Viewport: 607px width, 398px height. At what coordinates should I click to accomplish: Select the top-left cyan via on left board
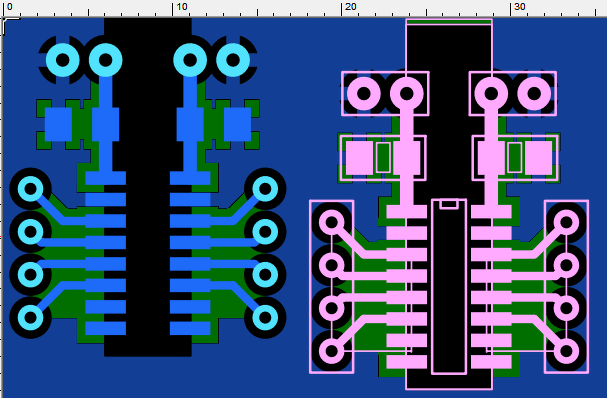point(63,60)
